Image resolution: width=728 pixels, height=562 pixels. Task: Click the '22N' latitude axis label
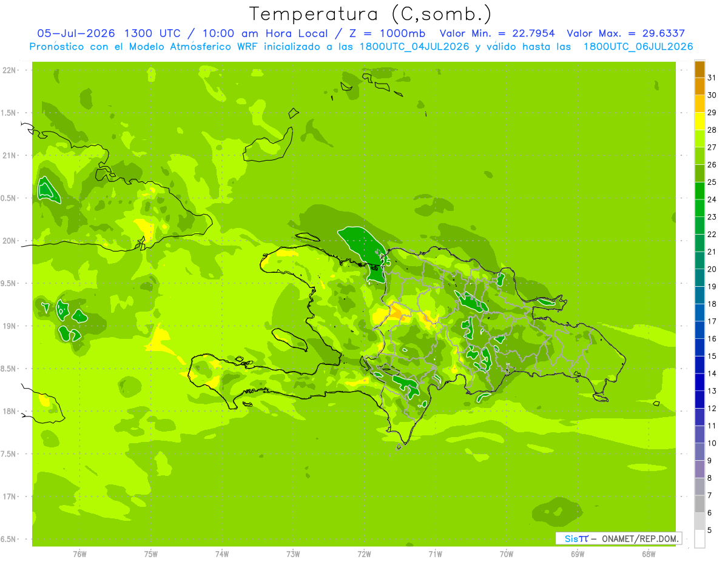10,70
